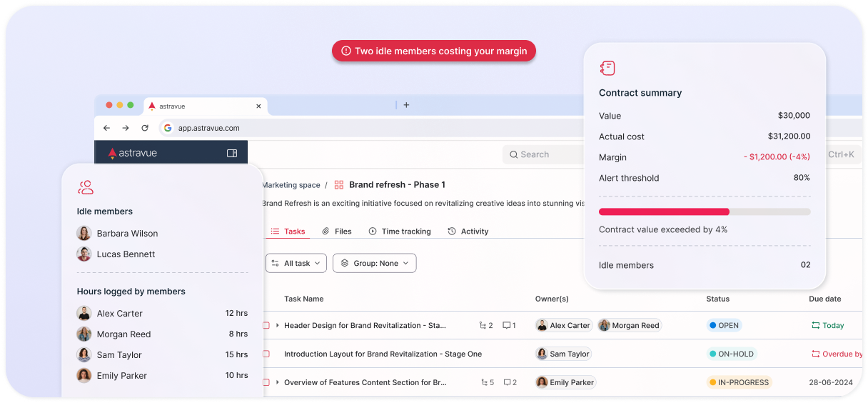Click the Brand refresh project grid icon

339,185
